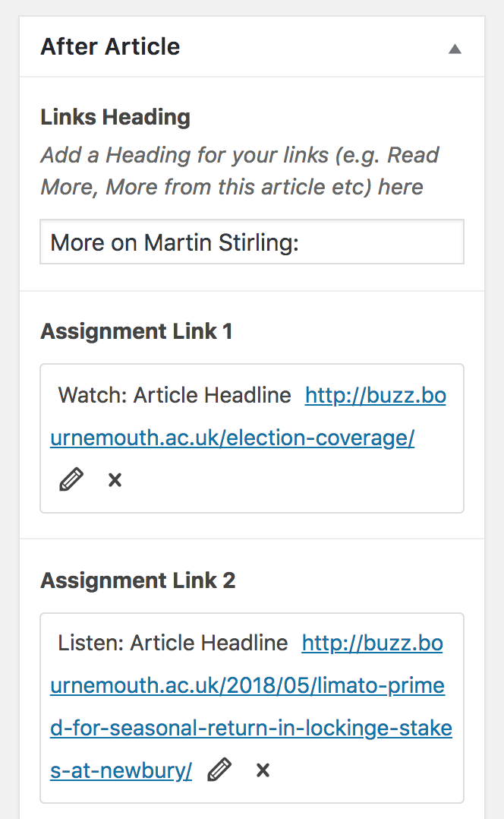The image size is (504, 819).
Task: Click the Assignment Link 2 label
Action: (137, 580)
